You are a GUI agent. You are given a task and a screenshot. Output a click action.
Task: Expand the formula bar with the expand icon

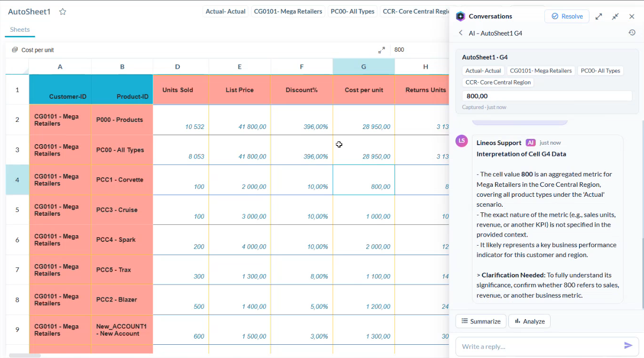[382, 50]
